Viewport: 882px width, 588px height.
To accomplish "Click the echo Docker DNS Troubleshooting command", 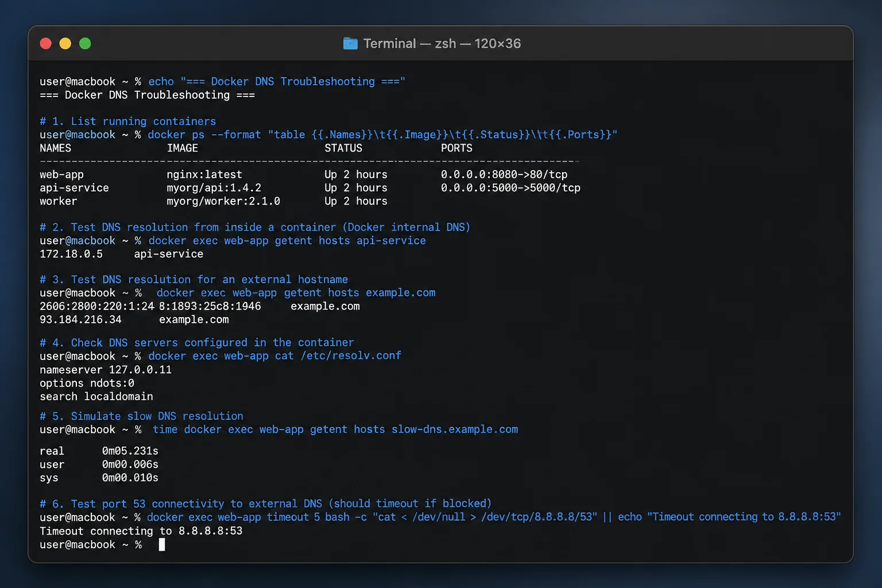I will click(x=277, y=82).
